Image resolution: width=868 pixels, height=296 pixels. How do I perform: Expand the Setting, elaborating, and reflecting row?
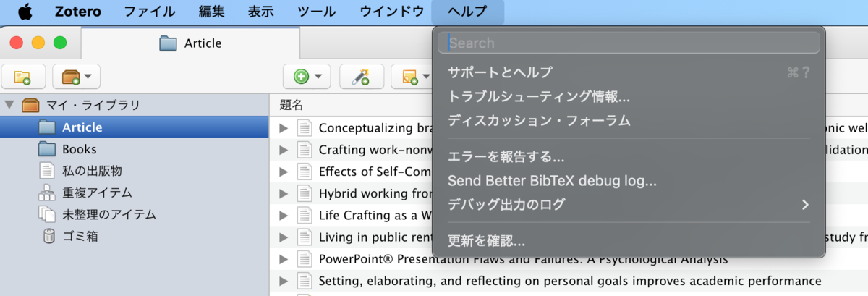[284, 280]
